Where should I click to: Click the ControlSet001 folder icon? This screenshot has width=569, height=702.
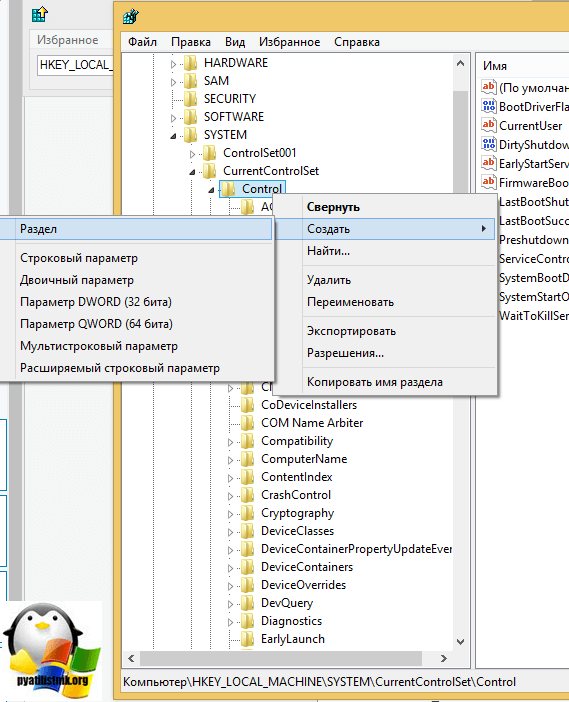click(x=210, y=153)
